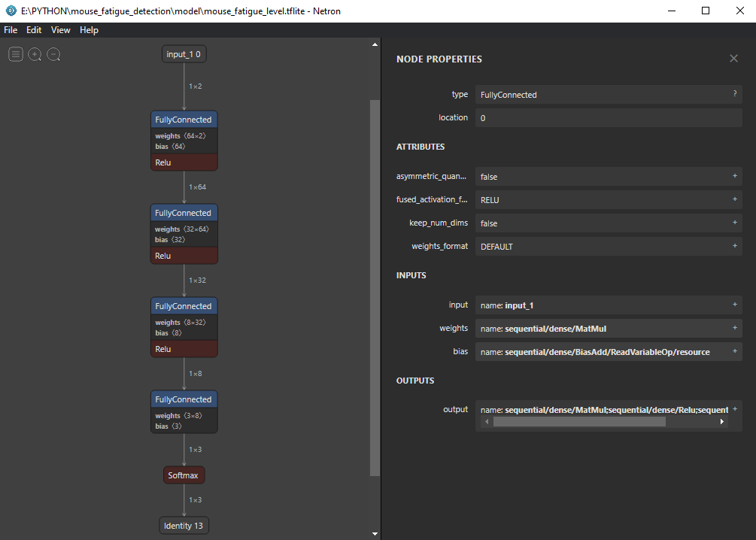Click the output scroll right arrow

[721, 422]
